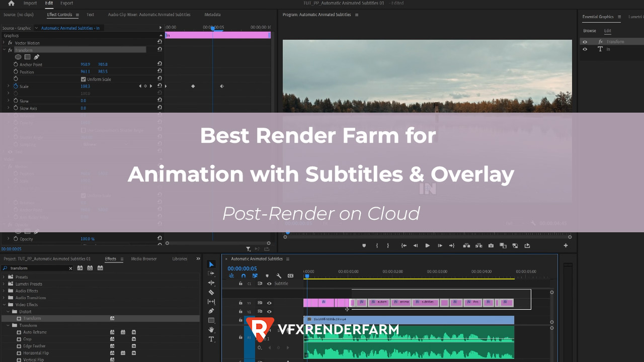The image size is (644, 362).
Task: Create 4-point polygon mask under Transform
Action: 28,57
